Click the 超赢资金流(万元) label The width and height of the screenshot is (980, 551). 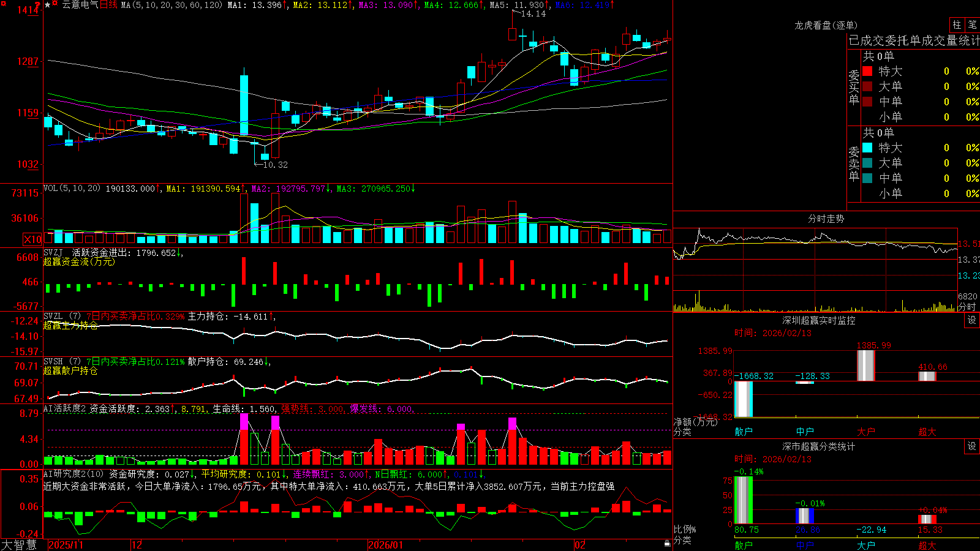[x=79, y=261]
